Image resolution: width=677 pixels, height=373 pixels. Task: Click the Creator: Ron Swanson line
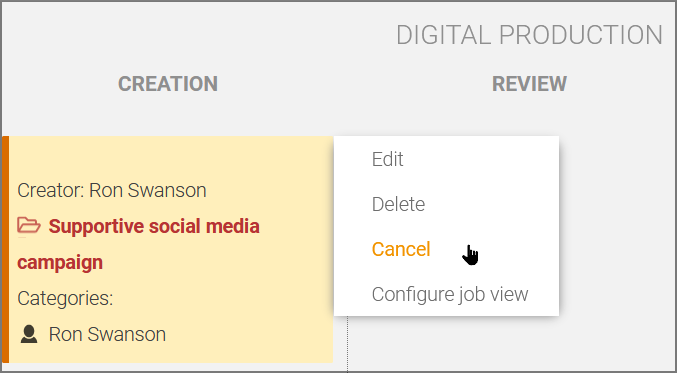click(x=112, y=190)
